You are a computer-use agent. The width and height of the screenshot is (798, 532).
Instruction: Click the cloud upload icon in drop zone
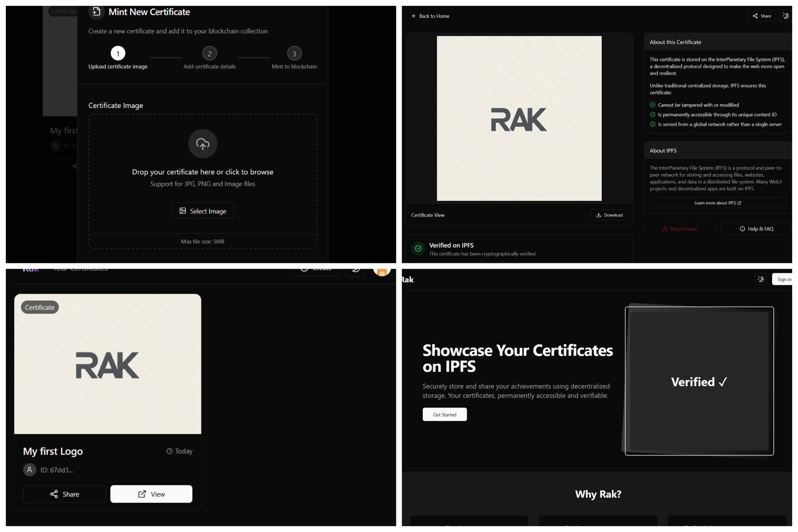[x=202, y=144]
